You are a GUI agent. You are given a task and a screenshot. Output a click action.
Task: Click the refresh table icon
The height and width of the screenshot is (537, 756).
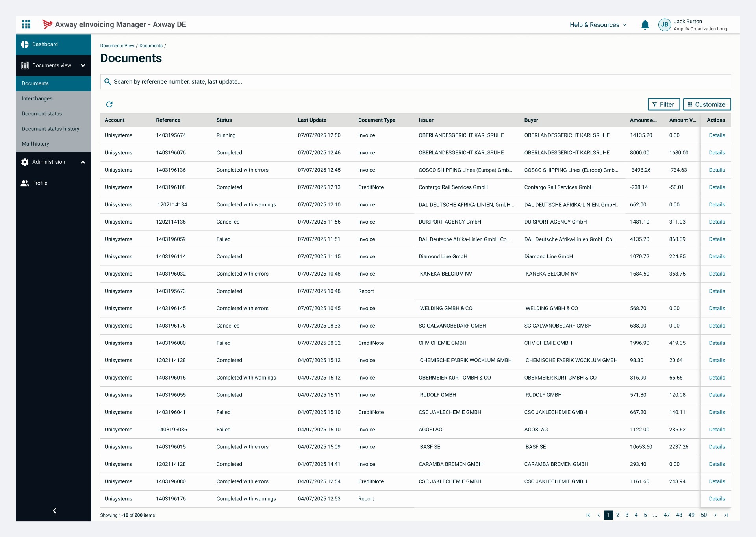(x=109, y=104)
